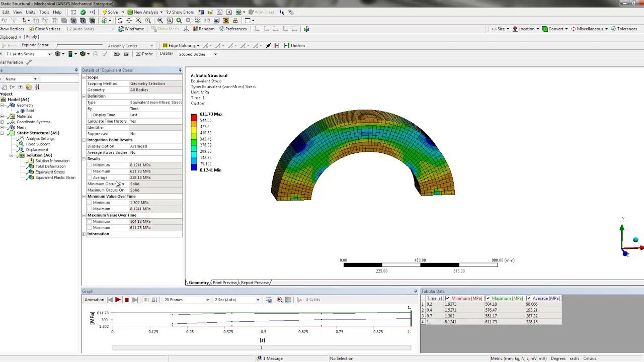This screenshot has width=644, height=362.
Task: Stop the animation with the red square
Action: [x=126, y=300]
